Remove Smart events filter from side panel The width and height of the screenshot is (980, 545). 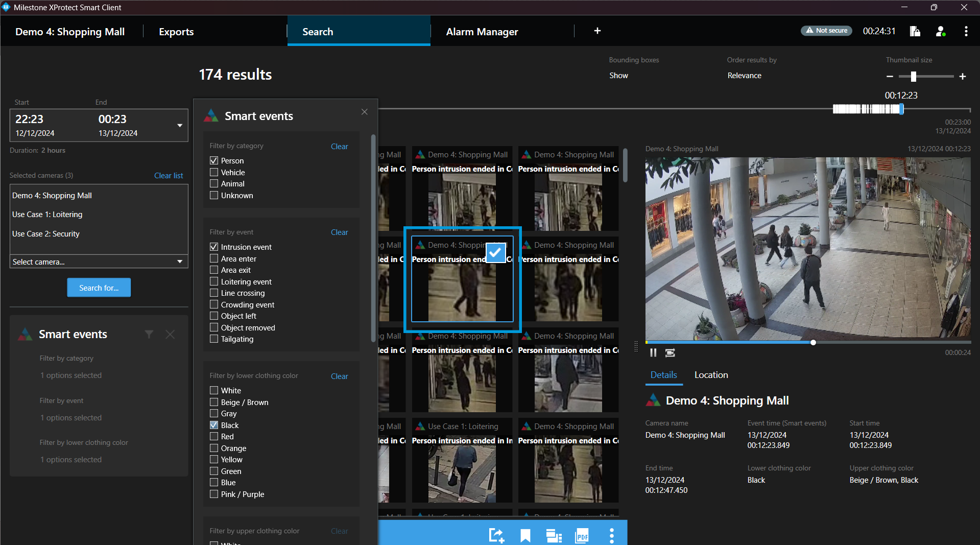pyautogui.click(x=170, y=334)
